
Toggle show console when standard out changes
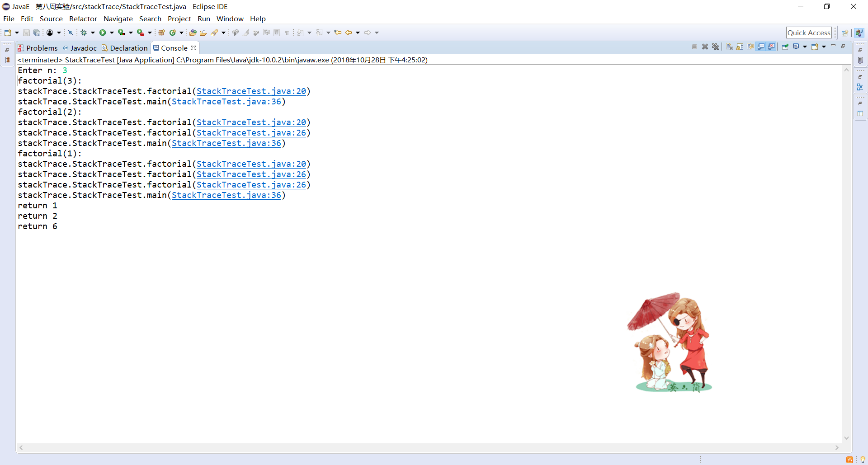point(761,47)
